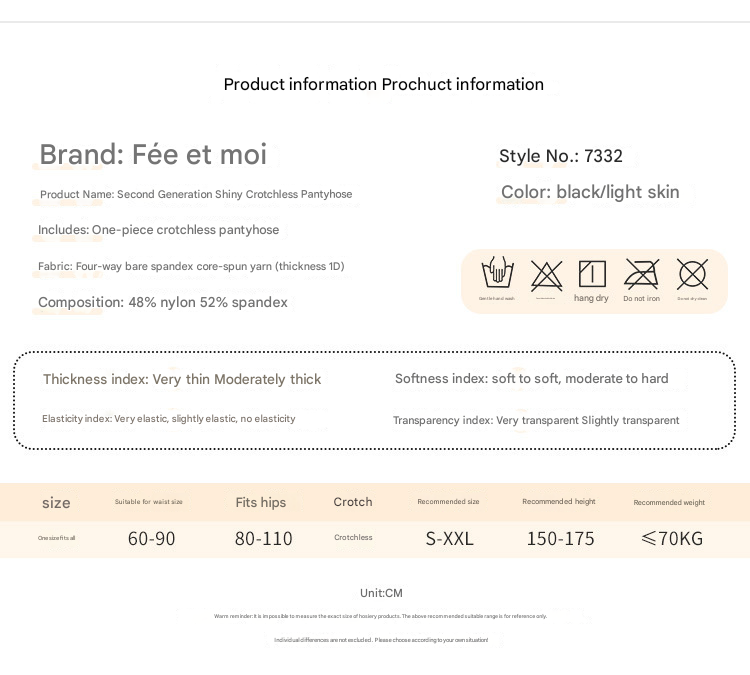Click the Product information heading

click(384, 84)
